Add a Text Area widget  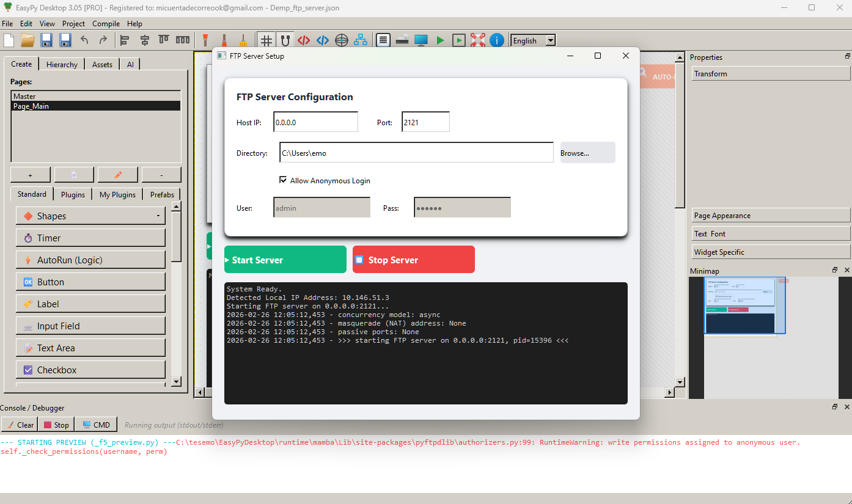(90, 348)
